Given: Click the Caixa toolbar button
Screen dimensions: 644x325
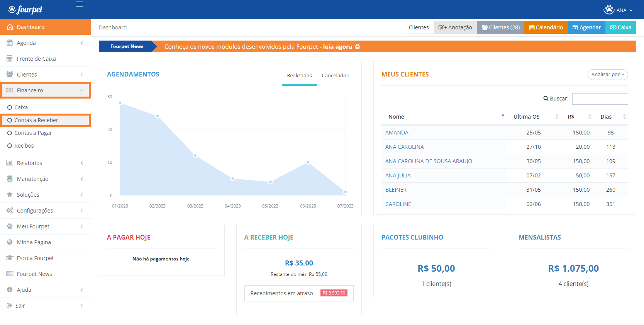Looking at the screenshot, I should pos(621,27).
